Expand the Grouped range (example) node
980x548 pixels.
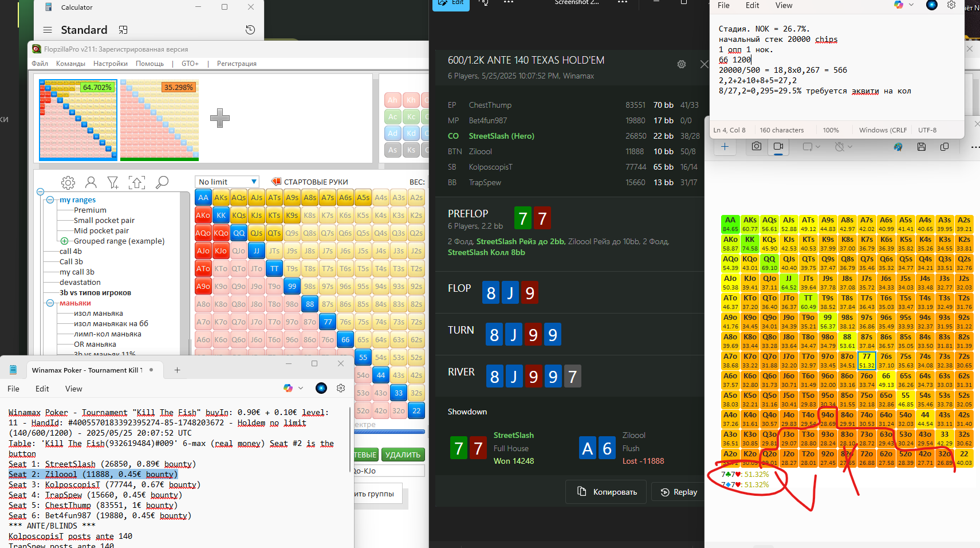[x=64, y=241]
